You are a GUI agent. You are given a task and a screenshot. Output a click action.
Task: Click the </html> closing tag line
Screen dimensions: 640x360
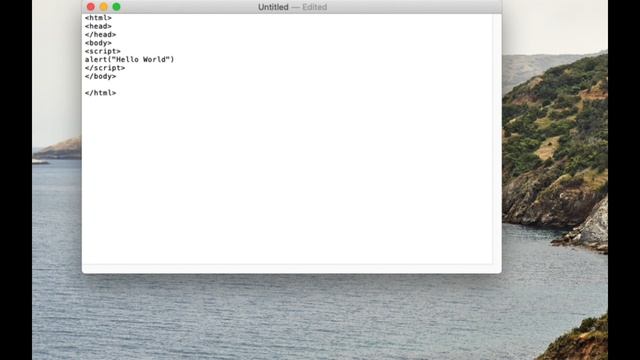(100, 93)
